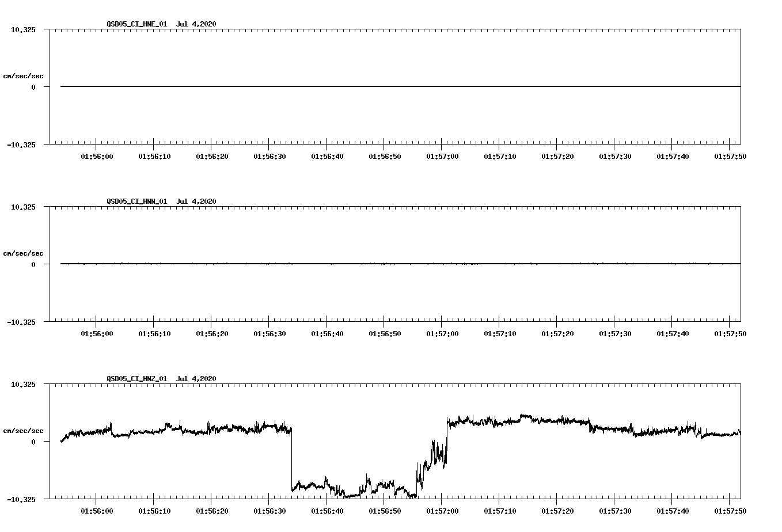Viewport: 782px width, 532px height.
Task: Click the QSD05_CI_HNN_01 plot title
Action: pos(161,202)
